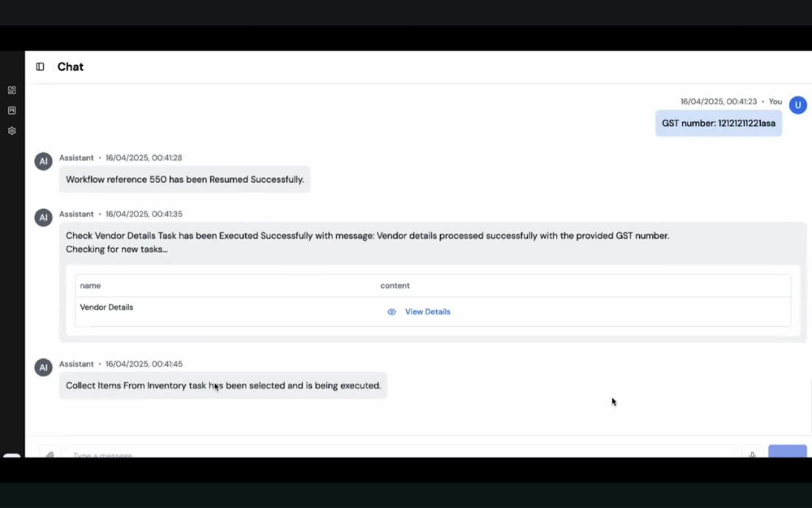The height and width of the screenshot is (508, 812).
Task: Open the board layout icon in sidebar
Action: coord(12,111)
